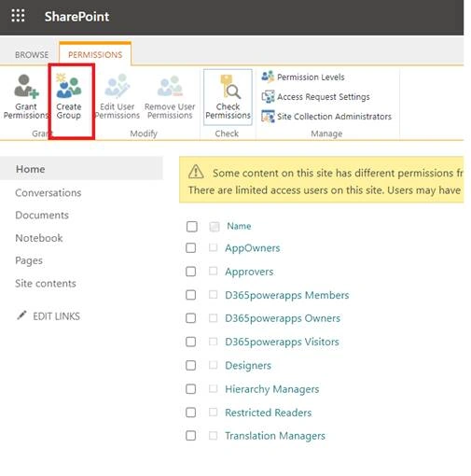The height and width of the screenshot is (476, 471).
Task: Click the pencil icon beside EDIT LINKS
Action: (21, 315)
